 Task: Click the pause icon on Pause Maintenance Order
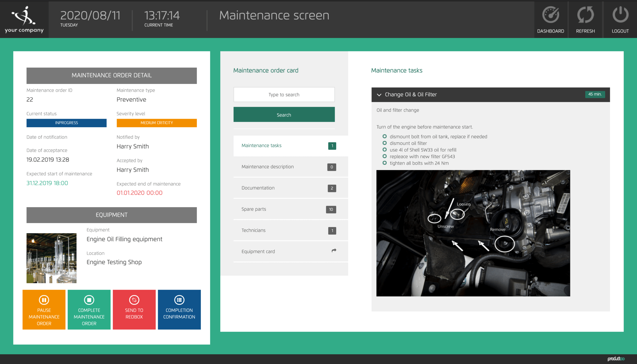[x=44, y=299]
